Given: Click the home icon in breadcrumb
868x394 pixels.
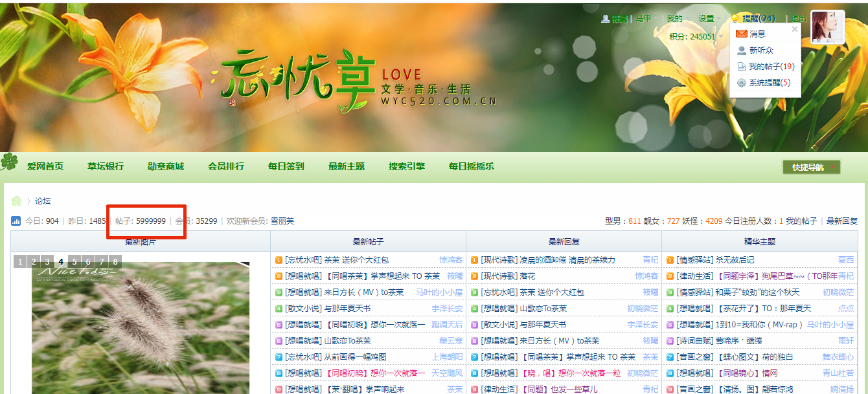Looking at the screenshot, I should [17, 201].
